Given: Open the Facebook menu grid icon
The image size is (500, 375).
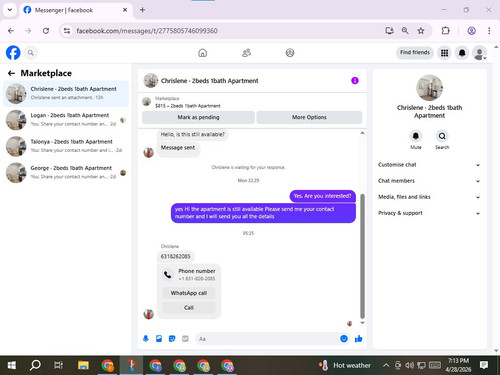Looking at the screenshot, I should pos(444,53).
